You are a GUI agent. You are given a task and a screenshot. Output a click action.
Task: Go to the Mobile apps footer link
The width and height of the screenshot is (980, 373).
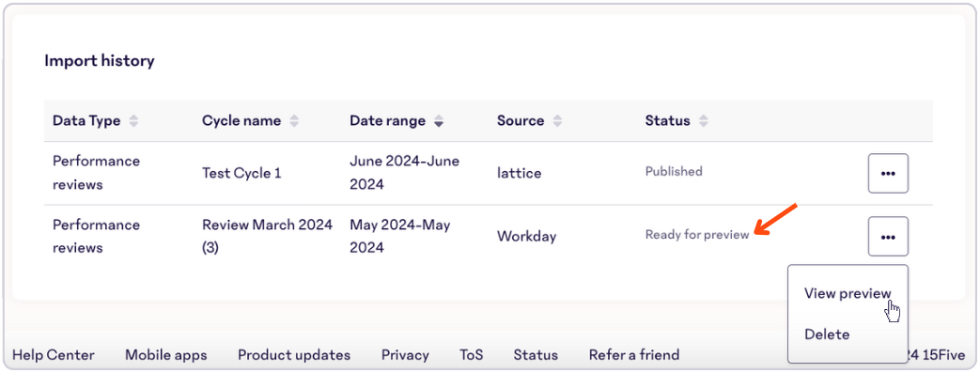coord(165,355)
